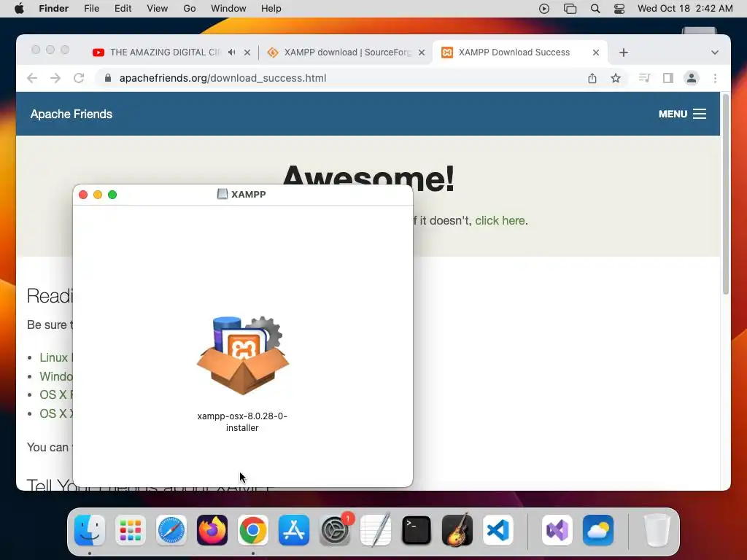
Task: Open GarageBand from the Dock
Action: (x=457, y=530)
